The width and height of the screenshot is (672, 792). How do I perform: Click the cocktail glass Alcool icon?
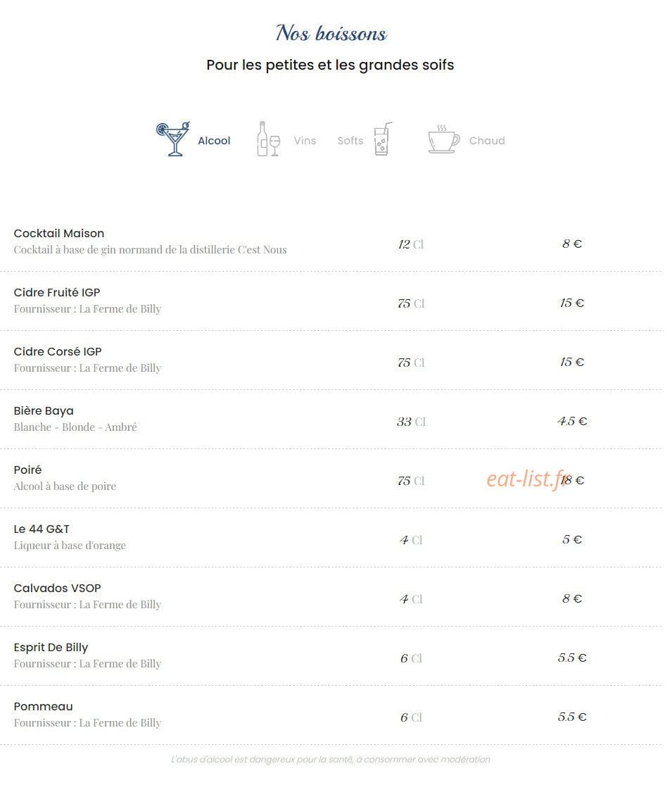click(x=173, y=139)
